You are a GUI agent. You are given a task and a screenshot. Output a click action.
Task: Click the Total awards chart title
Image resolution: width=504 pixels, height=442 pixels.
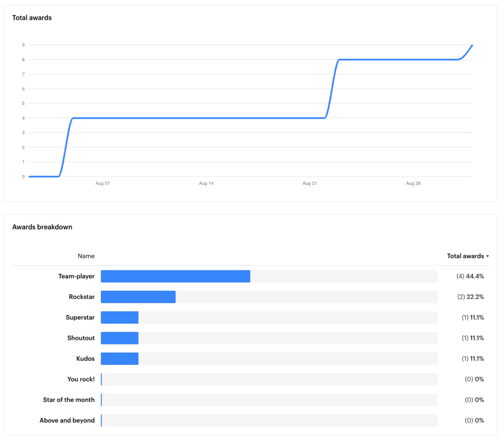click(32, 18)
